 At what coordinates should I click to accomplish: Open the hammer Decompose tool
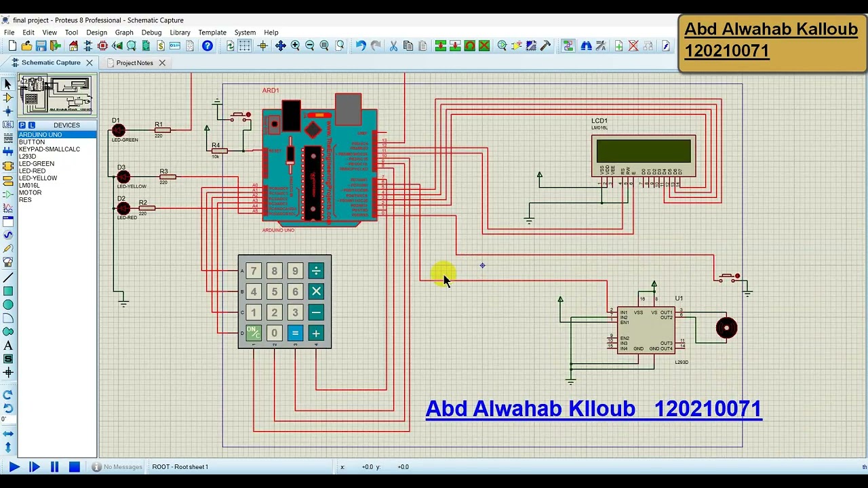click(546, 46)
